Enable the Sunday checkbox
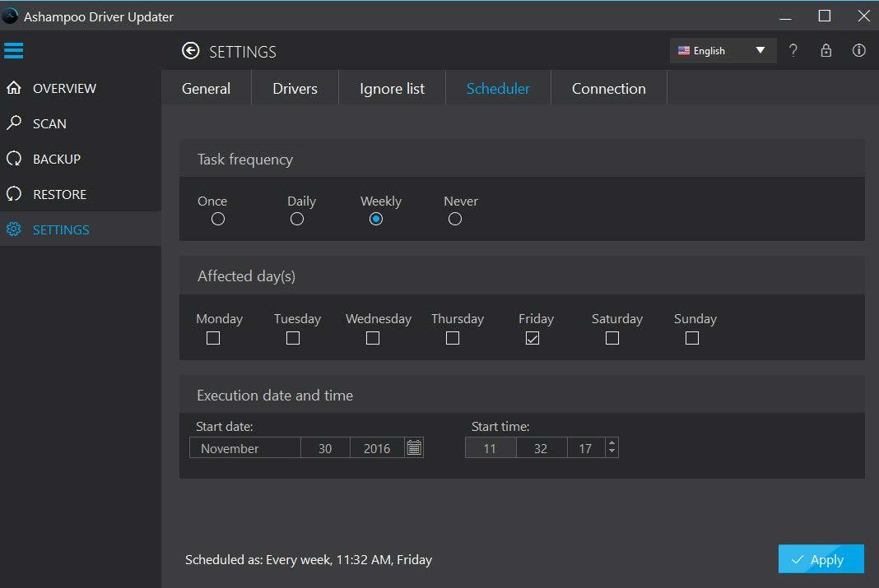 692,338
